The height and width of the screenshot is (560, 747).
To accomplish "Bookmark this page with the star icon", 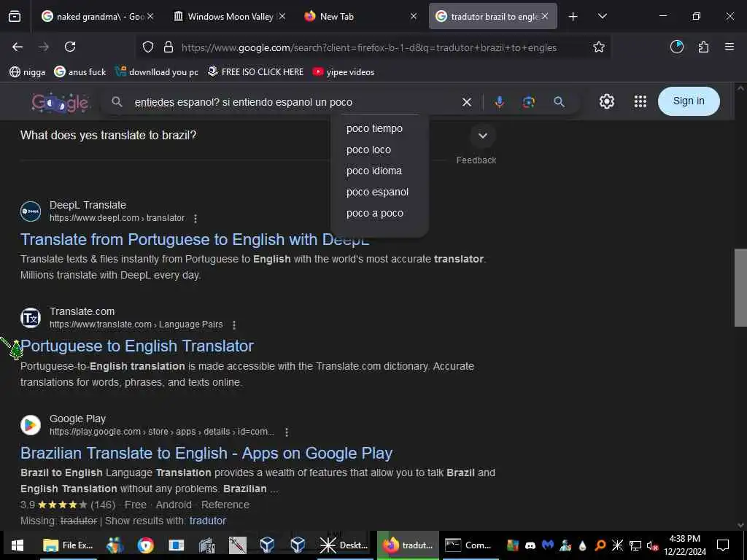I will [x=598, y=47].
